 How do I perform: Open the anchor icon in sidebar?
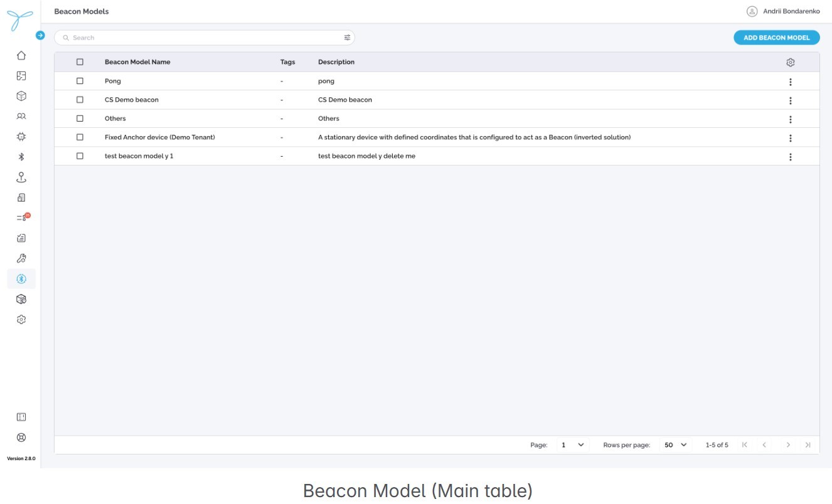[21, 177]
